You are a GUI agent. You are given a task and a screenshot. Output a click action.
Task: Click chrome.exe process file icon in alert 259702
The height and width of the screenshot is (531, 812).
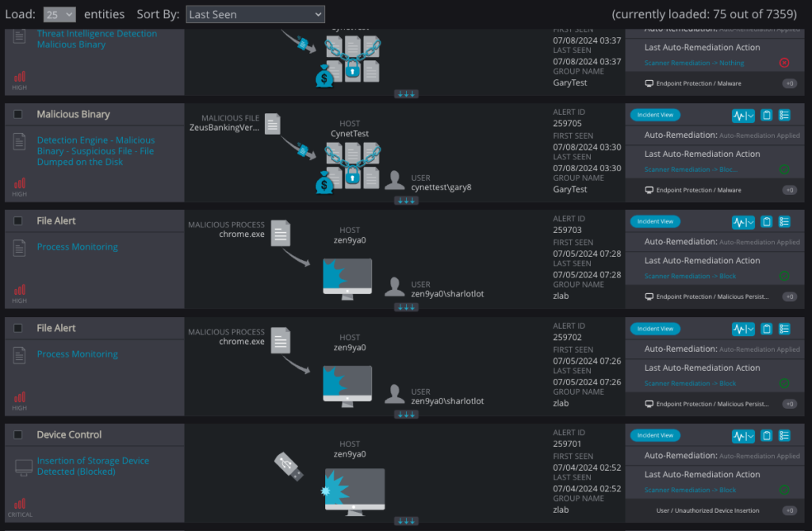(280, 341)
